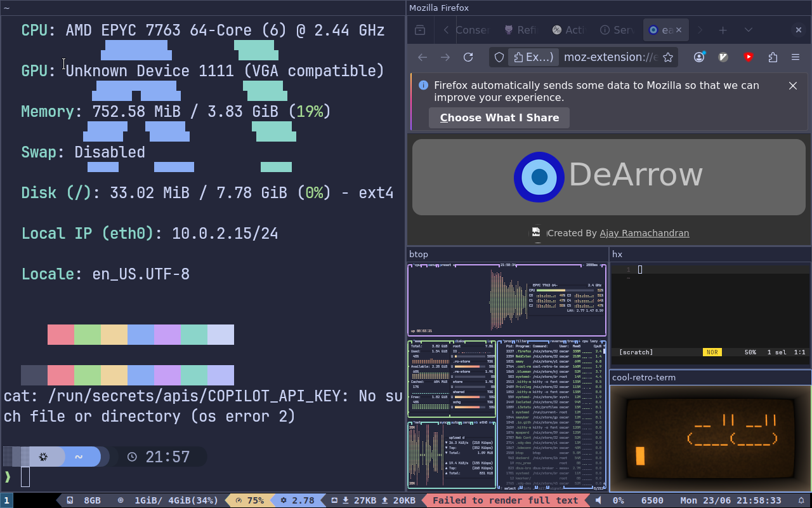Click the 8GB disk indicator in swaybar
Image resolution: width=812 pixels, height=508 pixels.
[83, 500]
